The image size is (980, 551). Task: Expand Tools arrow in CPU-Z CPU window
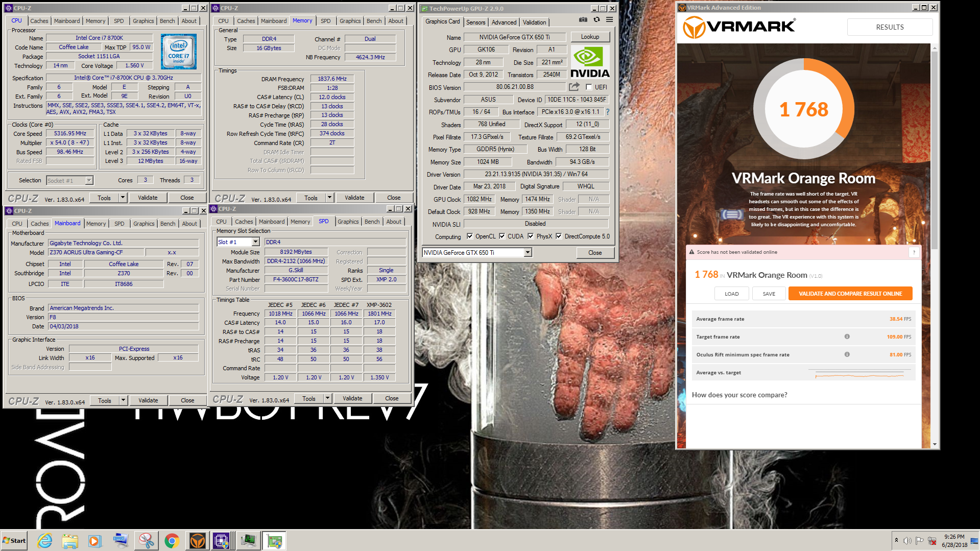pos(123,198)
